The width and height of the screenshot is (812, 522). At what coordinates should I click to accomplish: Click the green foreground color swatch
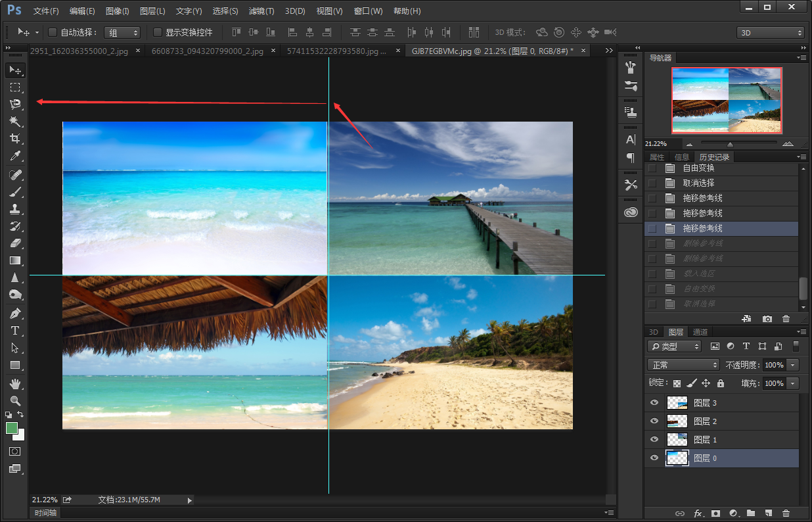[12, 429]
